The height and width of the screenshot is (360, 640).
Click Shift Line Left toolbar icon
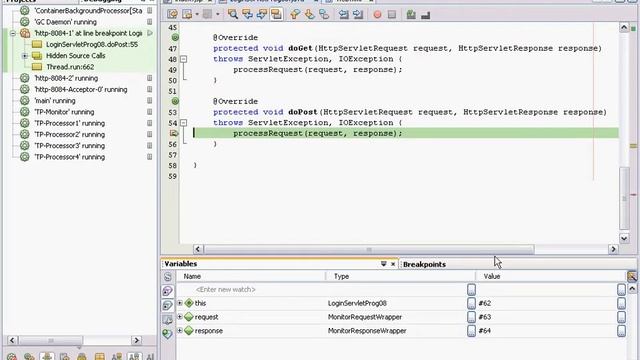click(344, 15)
